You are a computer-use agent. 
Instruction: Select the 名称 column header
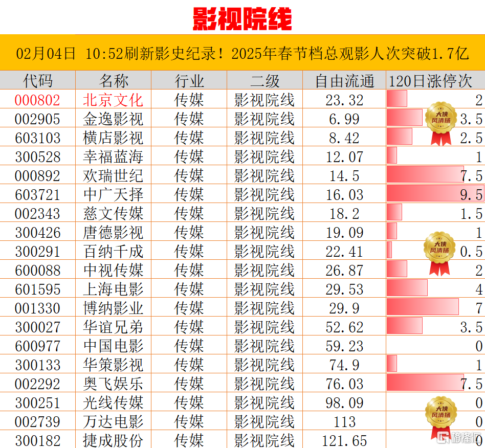pyautogui.click(x=114, y=81)
